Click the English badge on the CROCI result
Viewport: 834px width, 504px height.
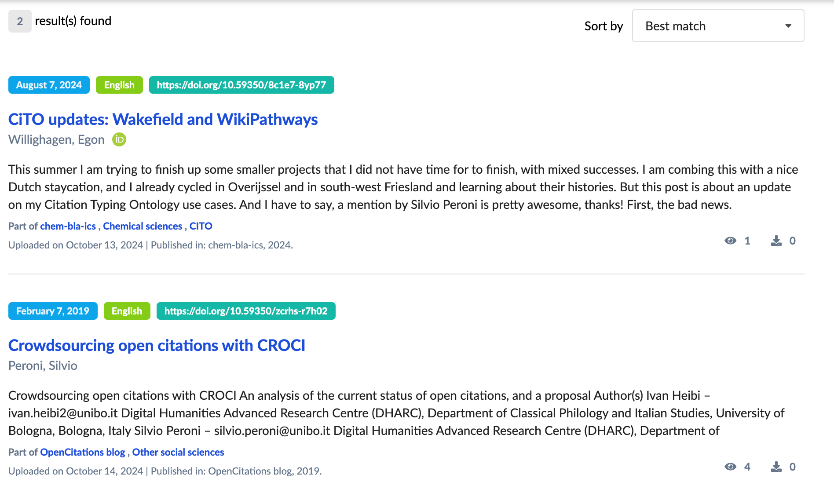pyautogui.click(x=127, y=311)
